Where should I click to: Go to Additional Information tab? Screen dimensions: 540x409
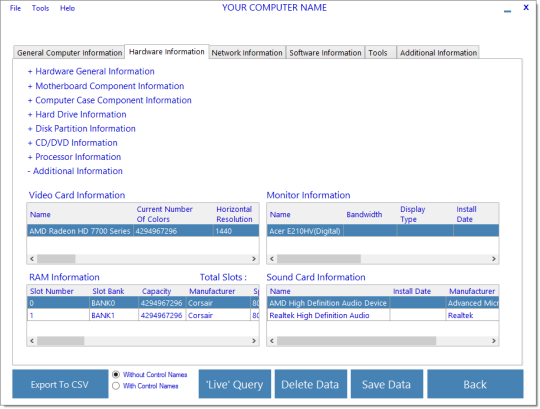coord(438,53)
